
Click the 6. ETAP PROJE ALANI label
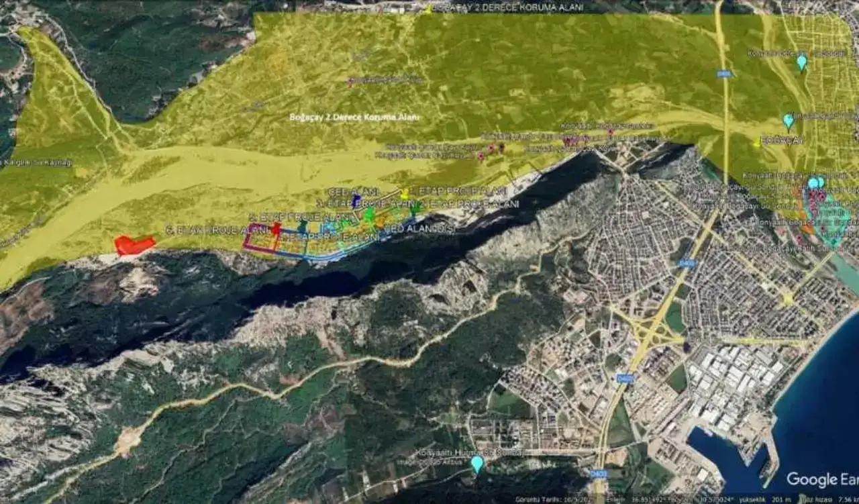[x=207, y=230]
